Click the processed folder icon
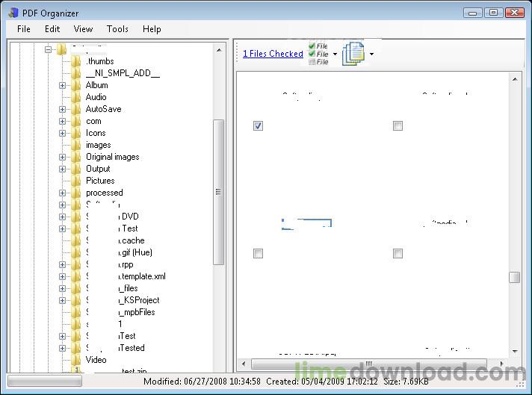This screenshot has width=532, height=395. coord(76,193)
